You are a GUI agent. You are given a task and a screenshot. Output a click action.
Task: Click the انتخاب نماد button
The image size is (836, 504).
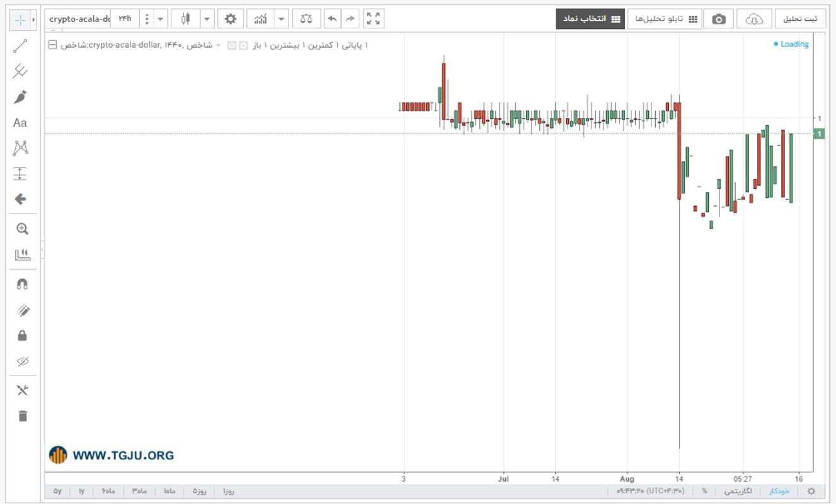(x=590, y=19)
